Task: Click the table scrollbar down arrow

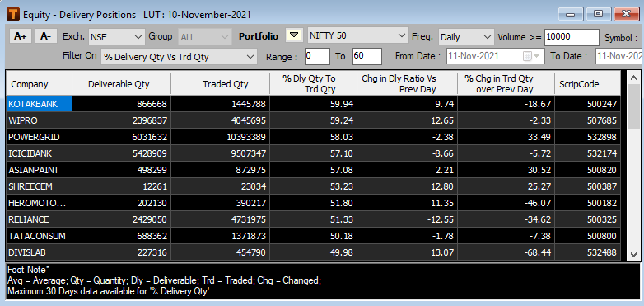Action: coord(634,255)
